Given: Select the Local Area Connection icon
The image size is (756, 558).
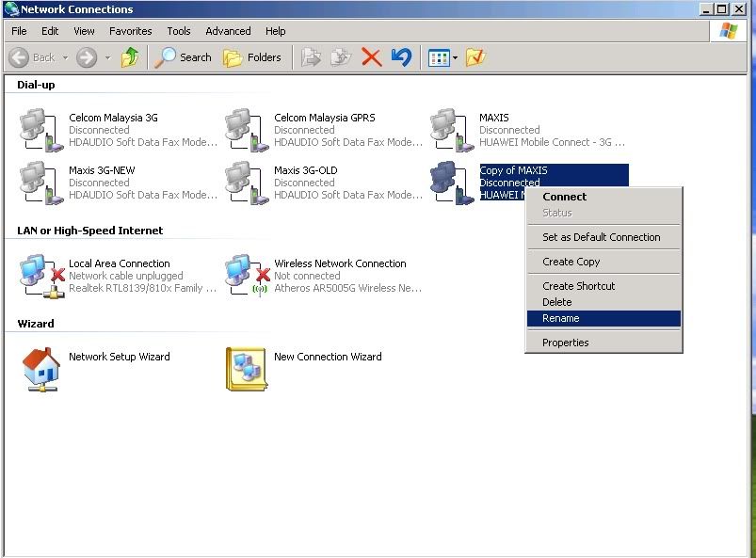Looking at the screenshot, I should tap(42, 276).
